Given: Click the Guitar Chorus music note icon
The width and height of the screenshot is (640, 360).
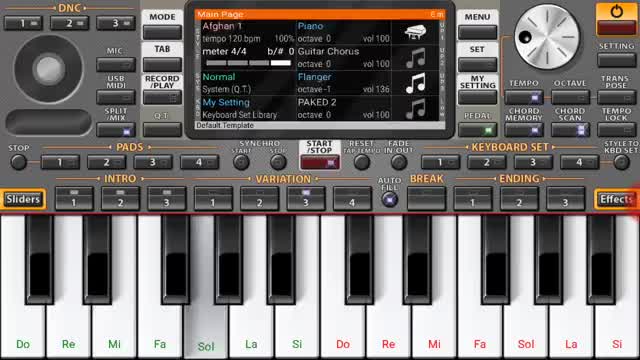Looking at the screenshot, I should tap(416, 58).
